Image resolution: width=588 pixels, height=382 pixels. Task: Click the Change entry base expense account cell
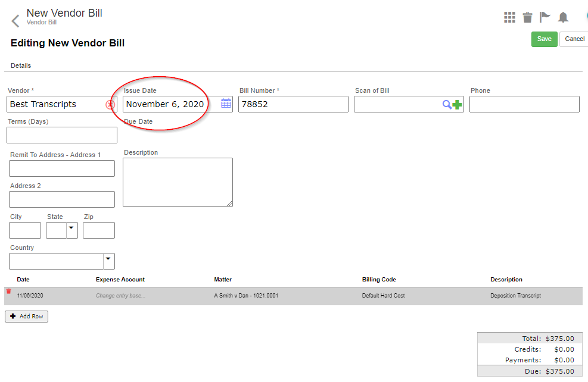(x=120, y=296)
